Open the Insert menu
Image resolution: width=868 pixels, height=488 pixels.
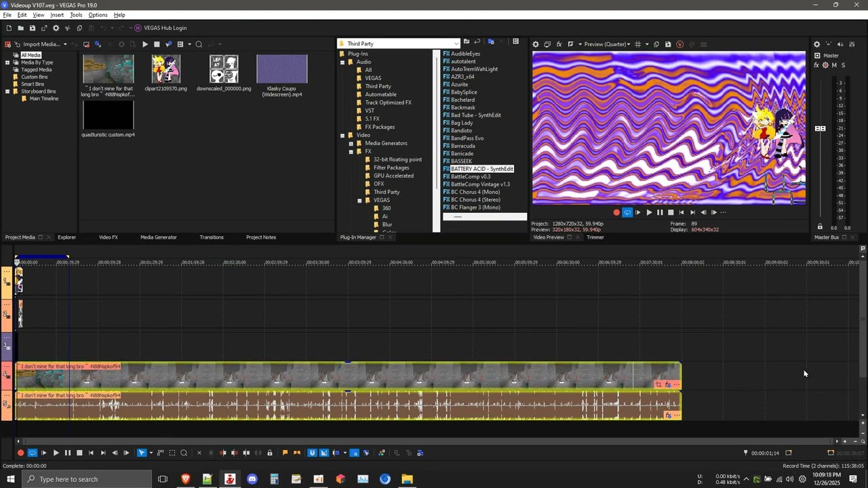tap(57, 15)
